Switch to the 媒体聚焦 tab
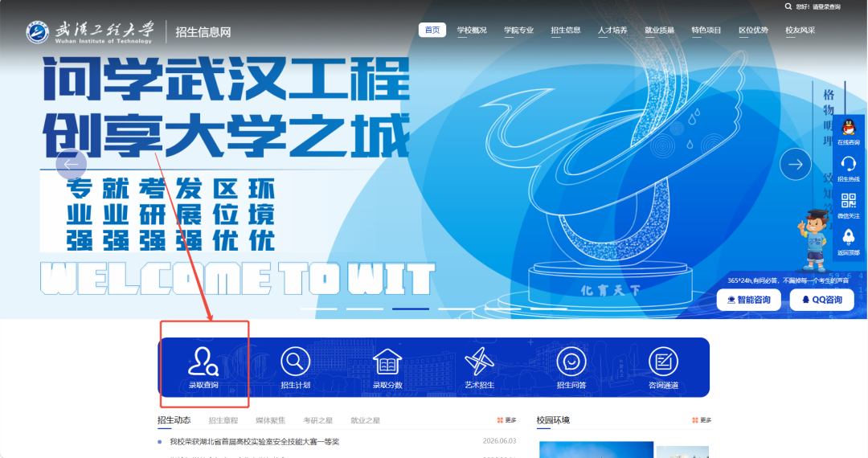 coord(271,420)
